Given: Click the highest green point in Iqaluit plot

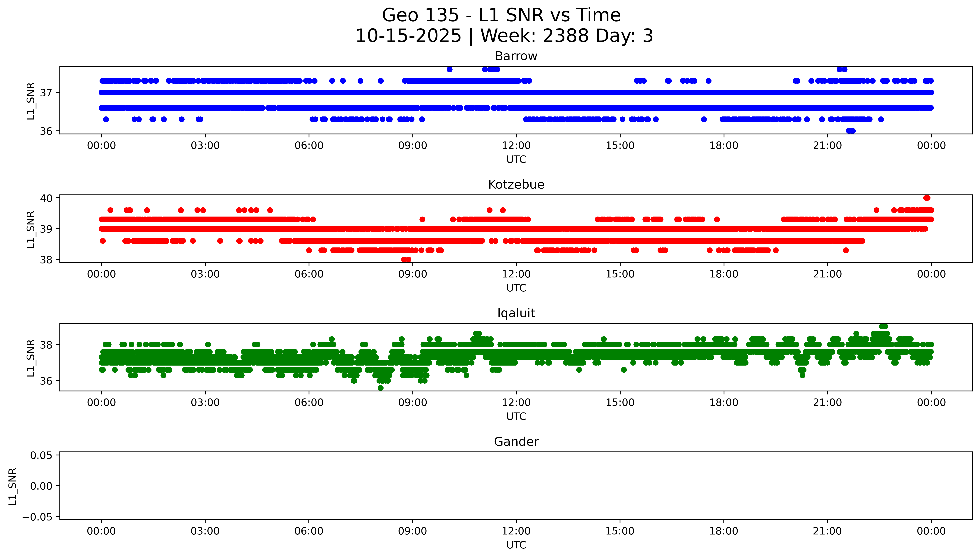Looking at the screenshot, I should 883,327.
